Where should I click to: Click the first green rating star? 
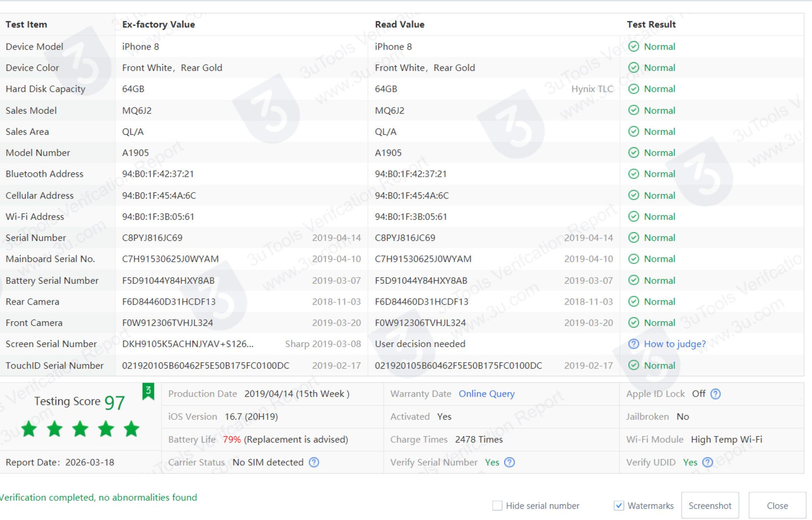(x=29, y=429)
